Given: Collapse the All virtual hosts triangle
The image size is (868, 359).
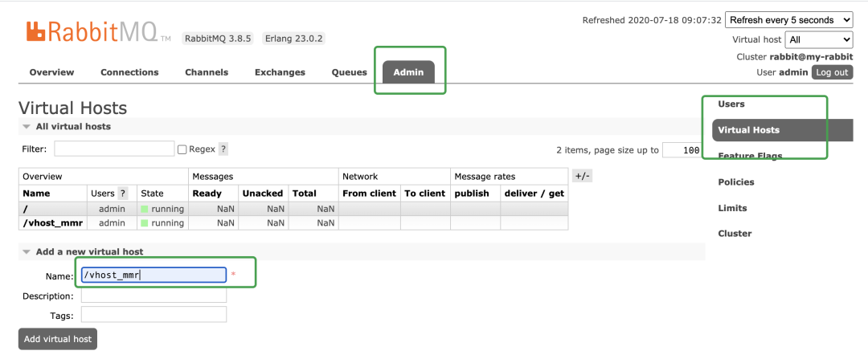Looking at the screenshot, I should tap(26, 127).
